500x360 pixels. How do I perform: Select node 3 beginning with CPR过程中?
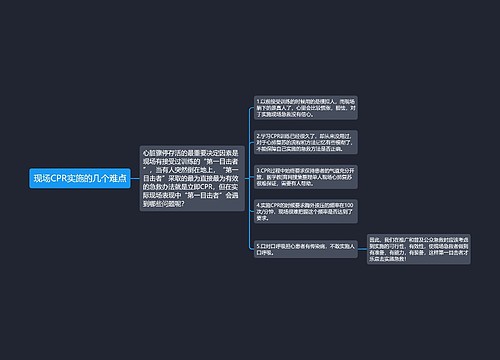pyautogui.click(x=306, y=177)
